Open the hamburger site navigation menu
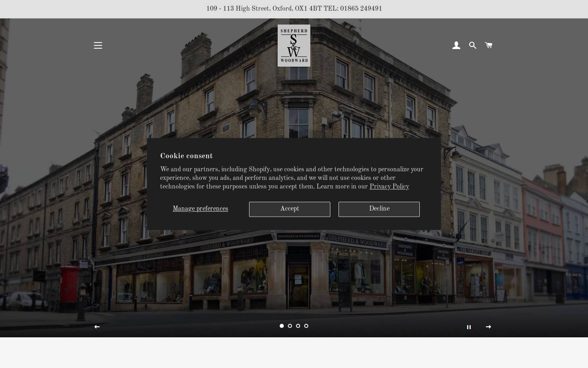The height and width of the screenshot is (368, 588). tap(98, 45)
